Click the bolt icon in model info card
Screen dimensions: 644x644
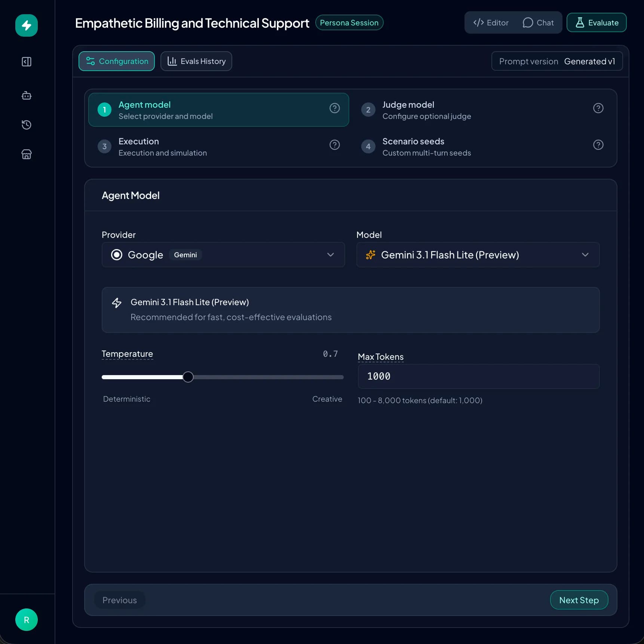117,303
